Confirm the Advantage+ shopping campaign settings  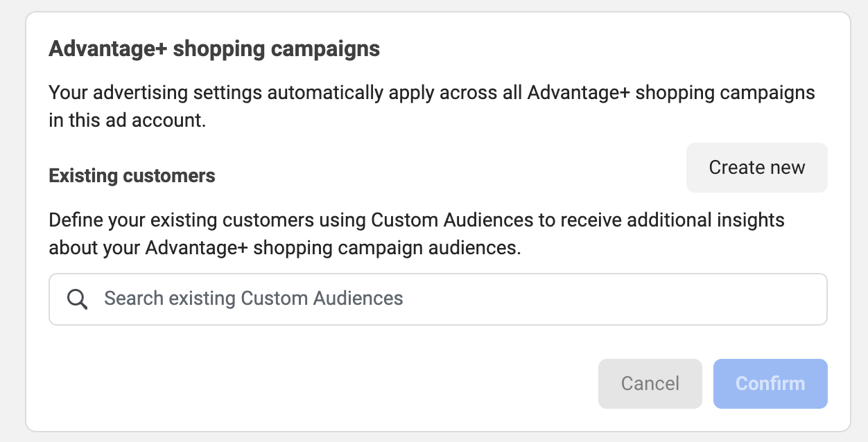coord(770,384)
